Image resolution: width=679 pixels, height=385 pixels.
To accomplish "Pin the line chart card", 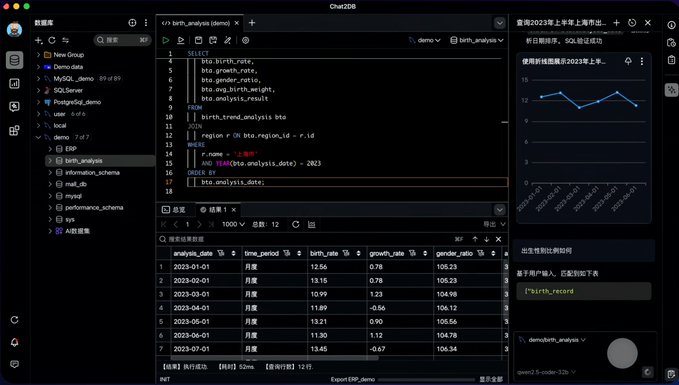I will tap(628, 61).
